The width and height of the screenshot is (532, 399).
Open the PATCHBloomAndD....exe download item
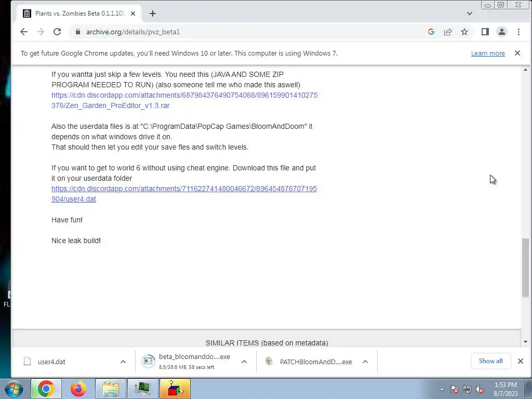(x=309, y=362)
